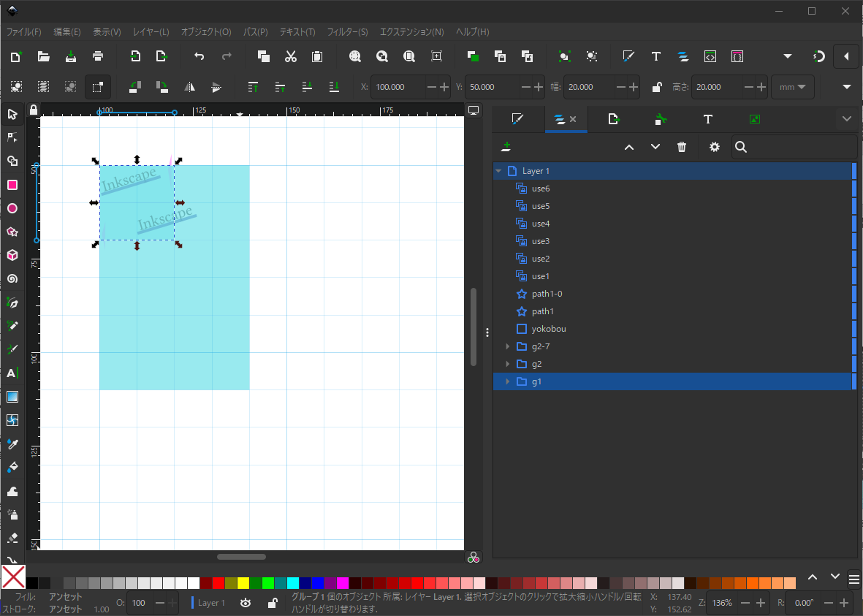Select the Rectangle tool
This screenshot has height=616, width=863.
[x=12, y=185]
